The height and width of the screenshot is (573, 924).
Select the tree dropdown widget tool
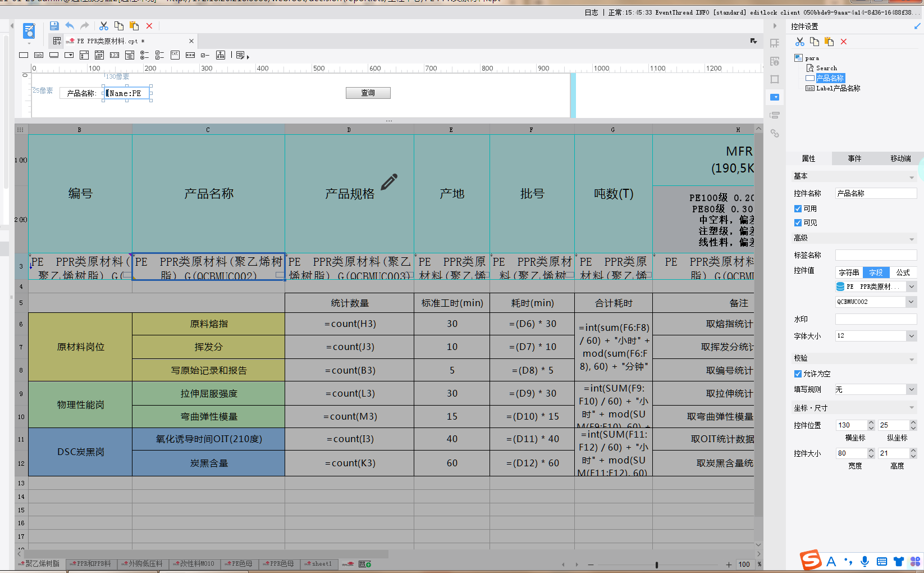(221, 55)
